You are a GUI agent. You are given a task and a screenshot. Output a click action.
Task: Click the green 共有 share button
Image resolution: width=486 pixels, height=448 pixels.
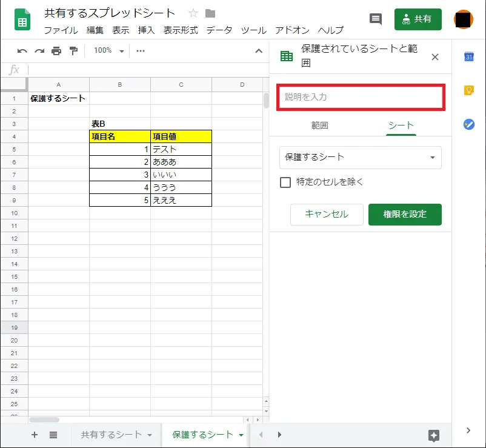(418, 19)
